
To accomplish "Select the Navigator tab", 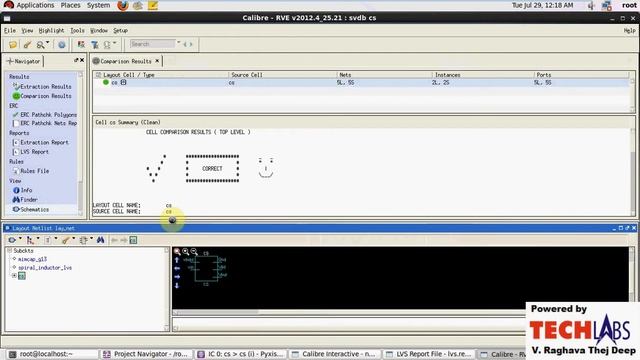I will tap(24, 61).
